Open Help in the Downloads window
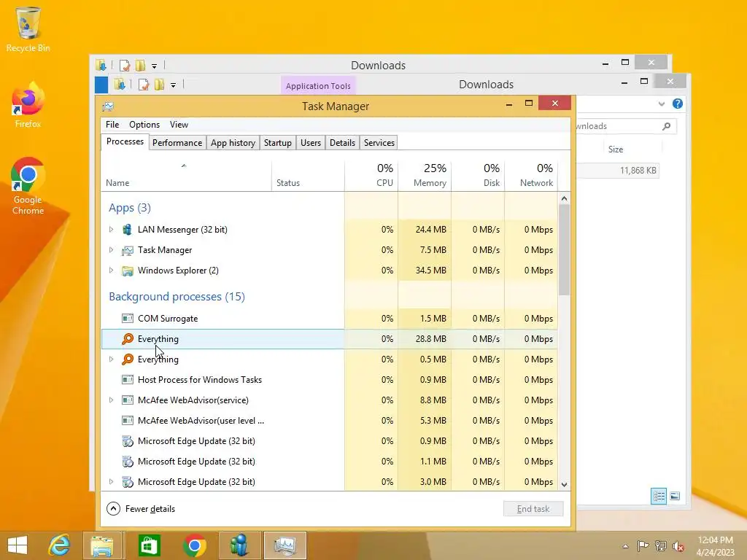Viewport: 747px width, 560px height. [x=678, y=104]
